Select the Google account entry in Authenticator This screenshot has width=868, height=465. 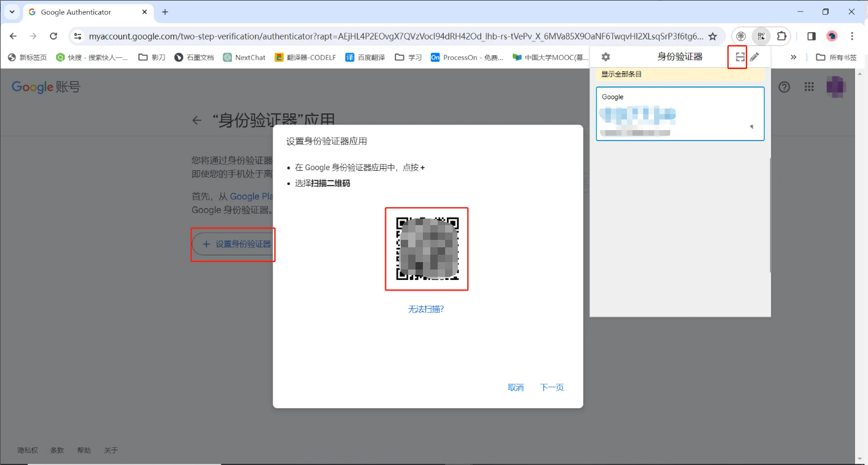679,113
